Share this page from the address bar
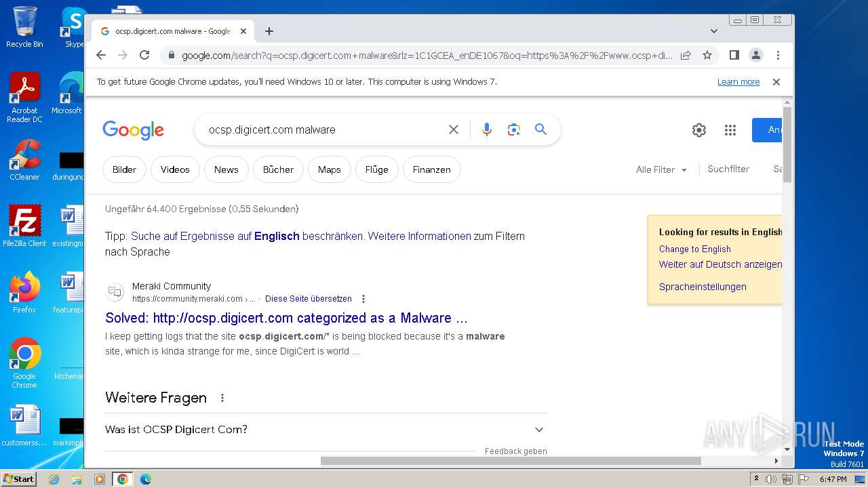Screen dimensions: 868x488 click(x=686, y=55)
